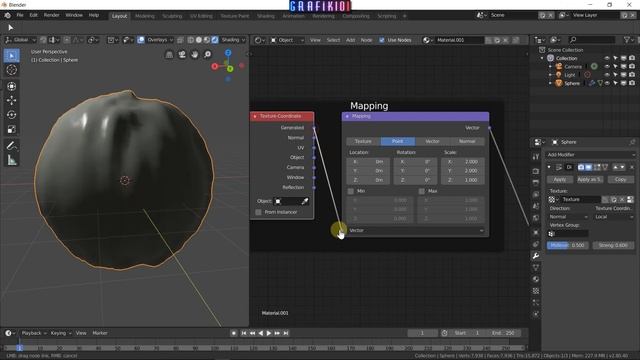Open the Tool properties tab

[536, 157]
